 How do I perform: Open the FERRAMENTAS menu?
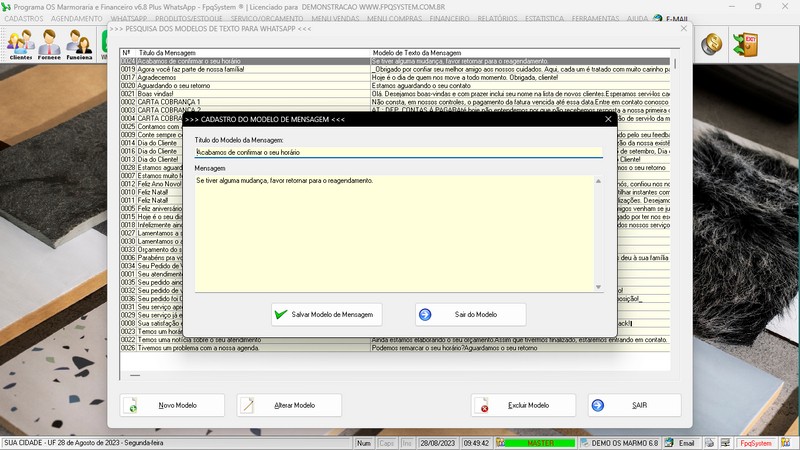pyautogui.click(x=595, y=19)
